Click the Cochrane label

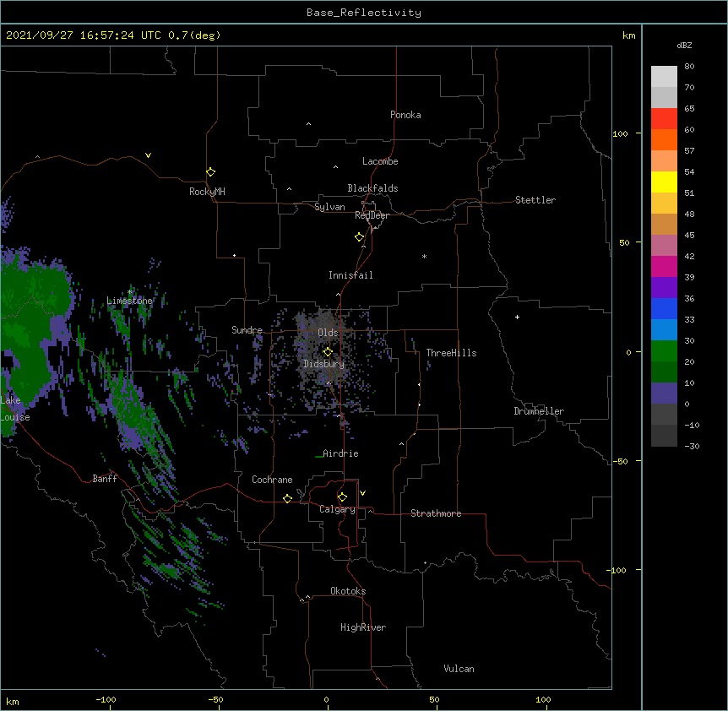[272, 480]
